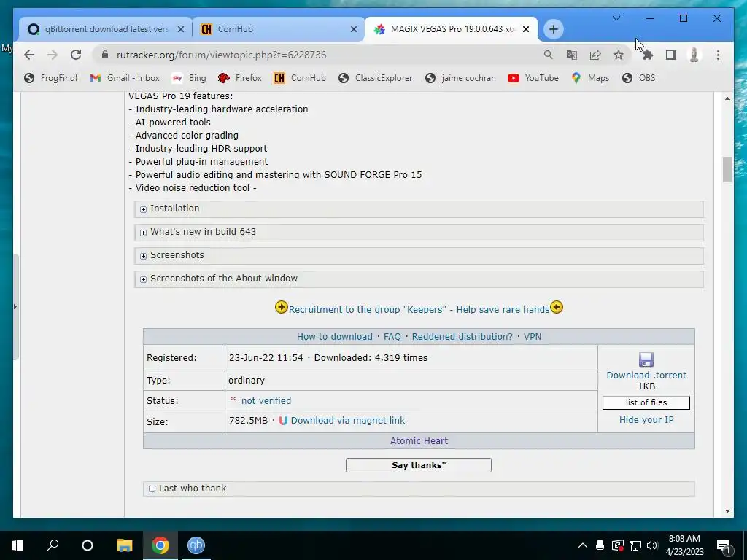The height and width of the screenshot is (560, 747).
Task: Click the page vertical scrollbar thumb
Action: tap(727, 169)
